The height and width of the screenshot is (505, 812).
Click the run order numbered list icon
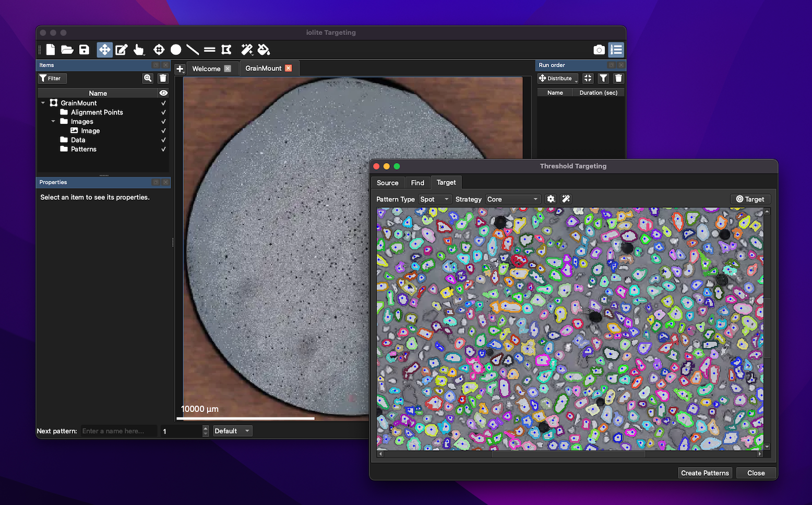click(616, 50)
